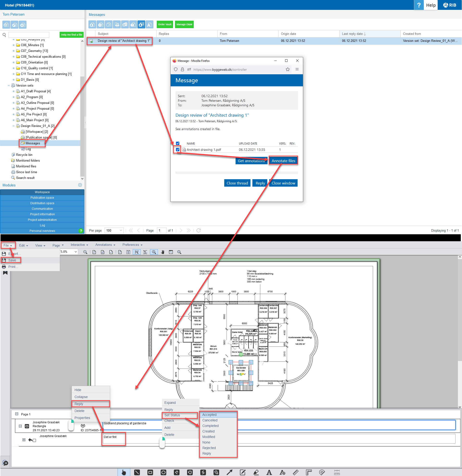The width and height of the screenshot is (462, 476).
Task: Select the rectangle annotation tool
Action: click(x=150, y=472)
